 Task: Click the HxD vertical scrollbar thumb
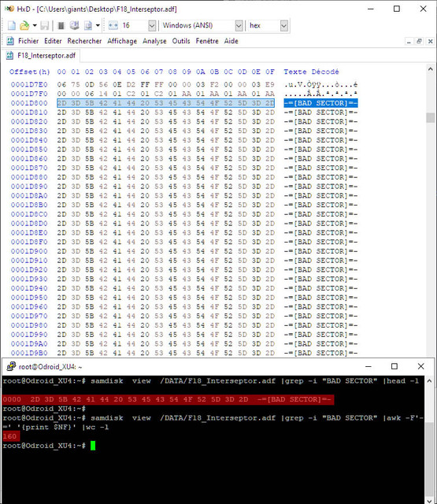pyautogui.click(x=430, y=117)
